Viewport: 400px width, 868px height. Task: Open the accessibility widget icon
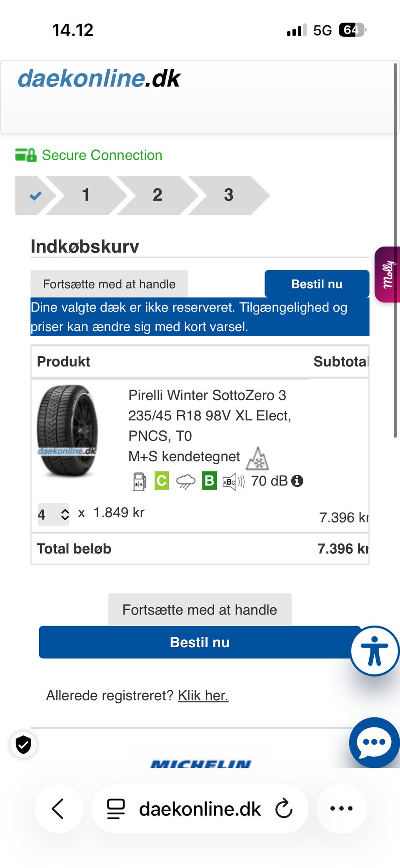(x=375, y=651)
